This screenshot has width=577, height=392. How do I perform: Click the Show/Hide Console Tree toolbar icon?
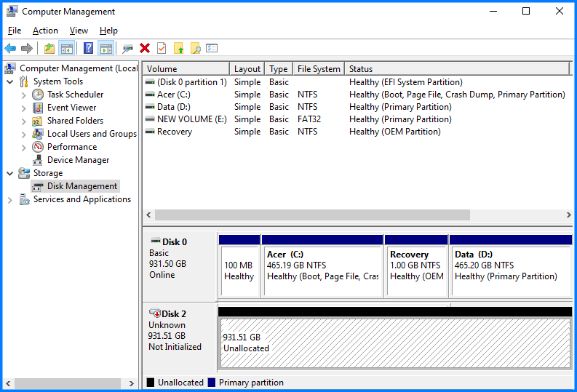coord(66,49)
